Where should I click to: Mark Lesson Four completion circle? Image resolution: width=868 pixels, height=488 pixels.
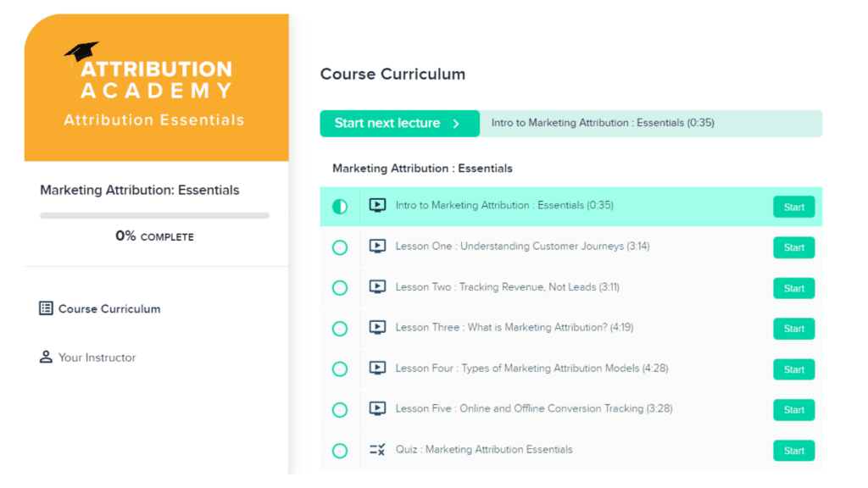point(340,369)
